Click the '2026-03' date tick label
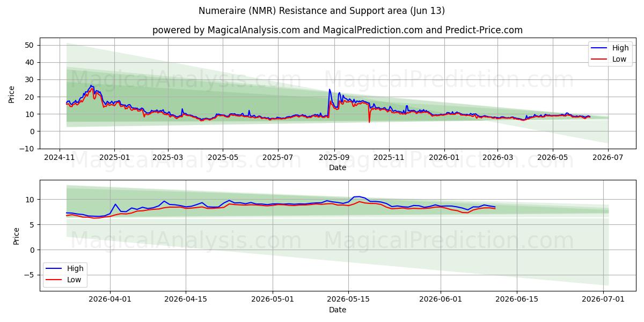The height and width of the screenshot is (322, 644). tap(497, 158)
